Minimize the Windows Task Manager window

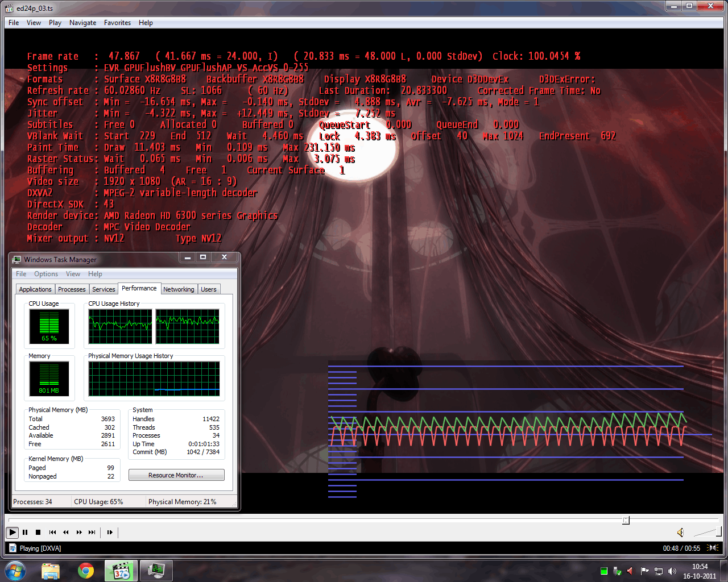[187, 257]
